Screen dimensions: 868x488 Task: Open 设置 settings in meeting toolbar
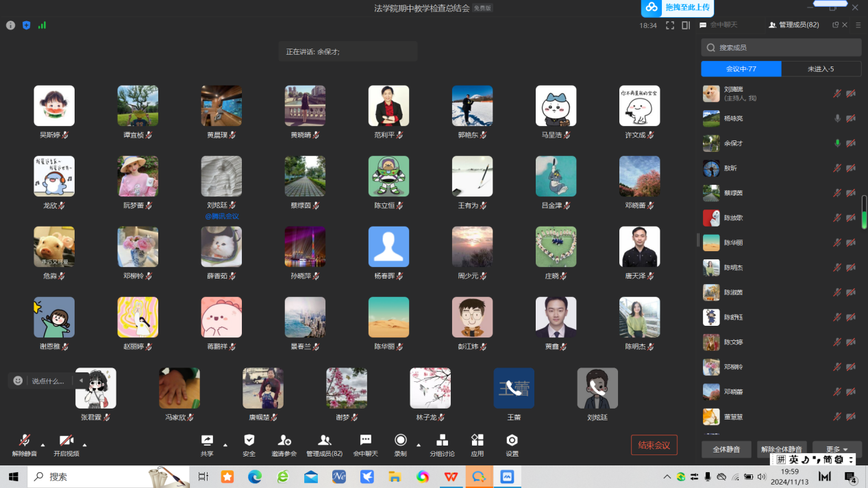pos(512,441)
